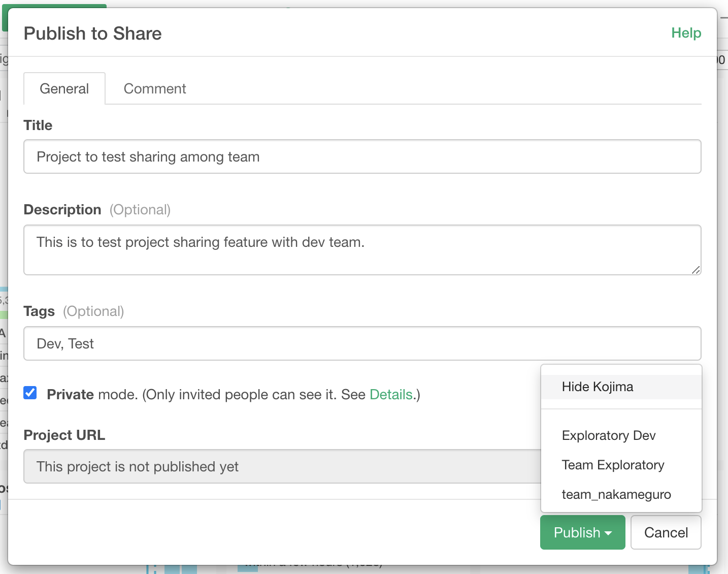Viewport: 728px width, 574px height.
Task: Choose team_nakameguro in the publish menu
Action: 616,495
